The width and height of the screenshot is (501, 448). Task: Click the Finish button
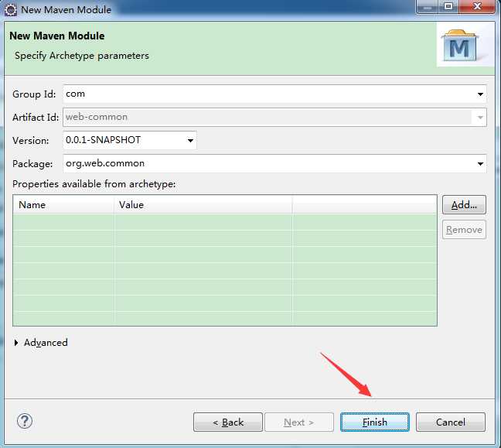click(375, 422)
